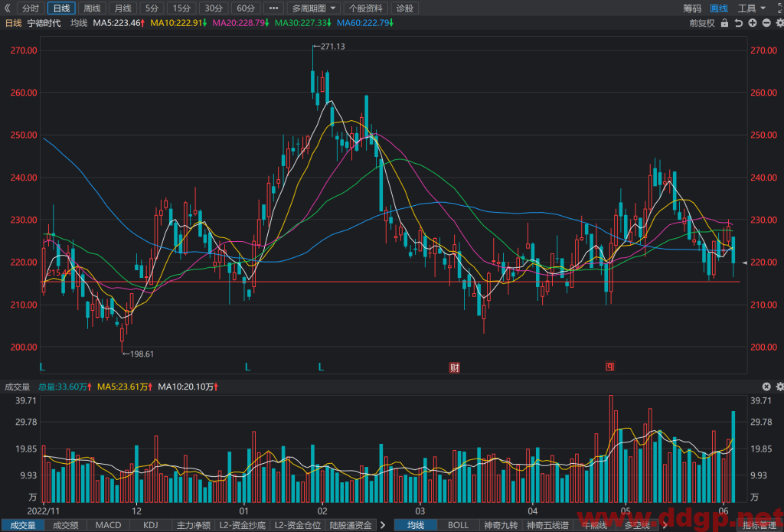
Task: Select the 15分 period
Action: coord(181,8)
